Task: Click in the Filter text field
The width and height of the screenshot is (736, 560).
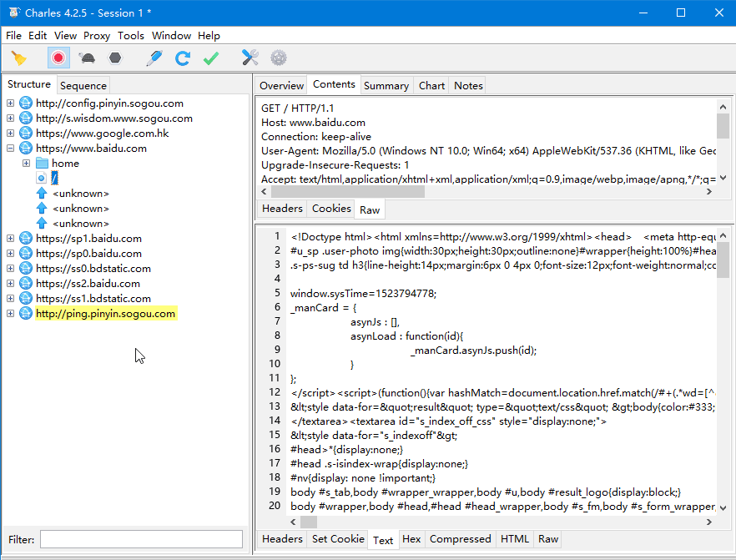Action: point(141,539)
